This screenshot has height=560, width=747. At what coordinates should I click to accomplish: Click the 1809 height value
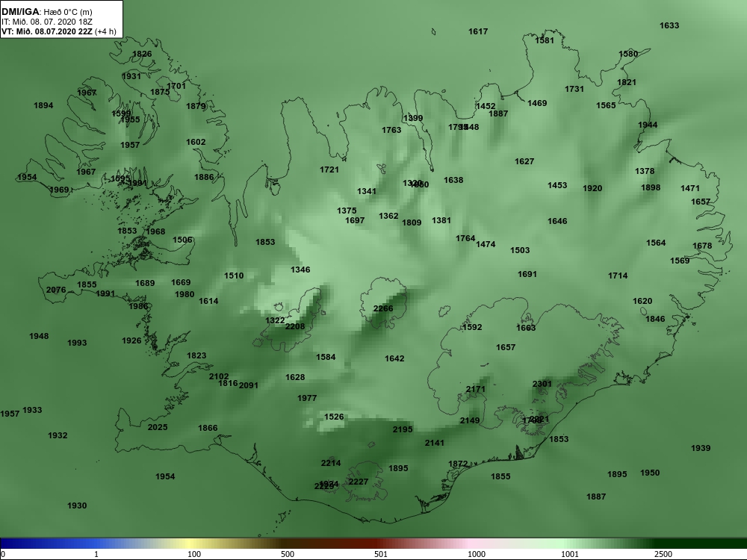[412, 223]
